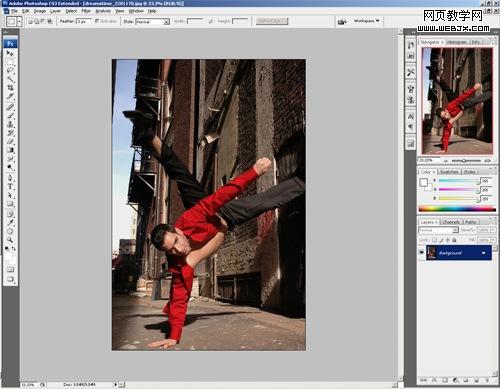The width and height of the screenshot is (500, 389).
Task: Select the Move tool
Action: tap(10, 53)
